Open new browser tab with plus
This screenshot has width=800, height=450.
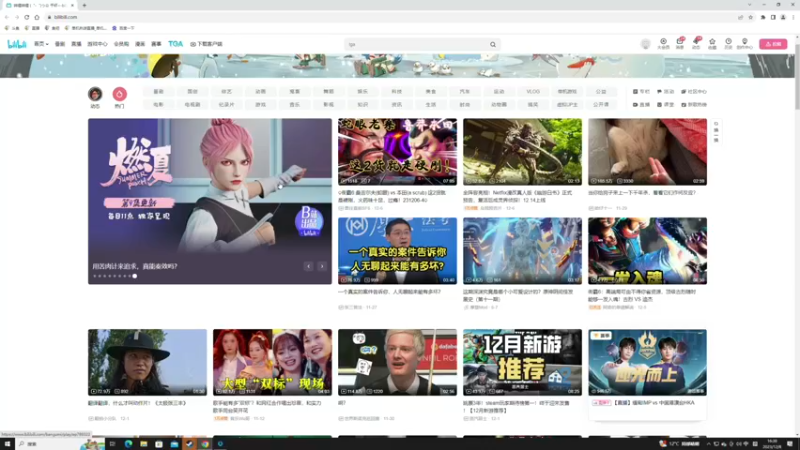point(84,5)
